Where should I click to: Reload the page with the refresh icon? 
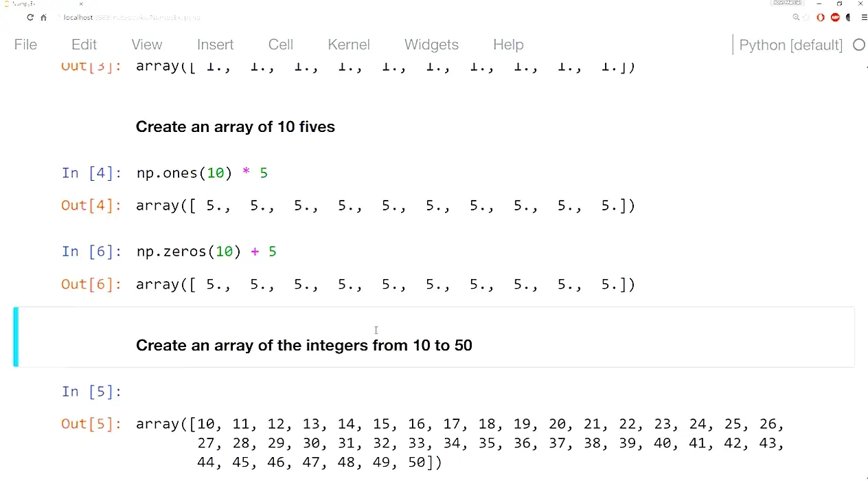click(x=30, y=17)
